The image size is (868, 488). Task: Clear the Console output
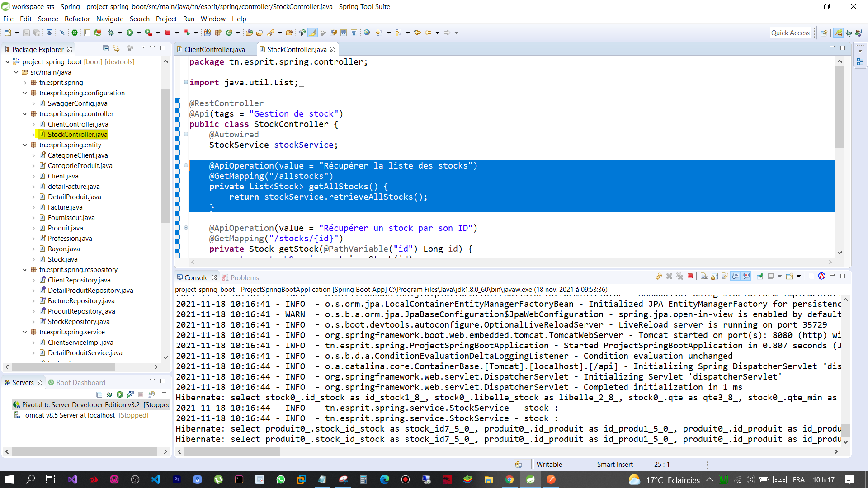click(x=704, y=276)
